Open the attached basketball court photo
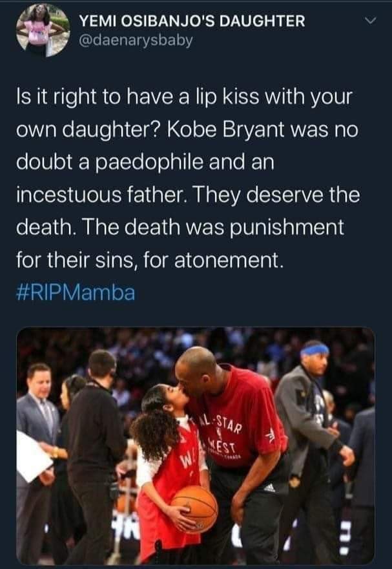 196,446
